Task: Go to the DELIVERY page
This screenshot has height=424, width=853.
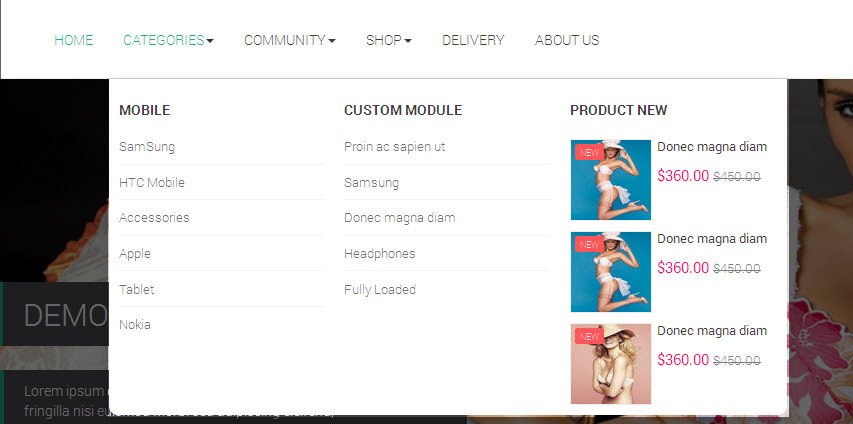Action: (x=473, y=40)
